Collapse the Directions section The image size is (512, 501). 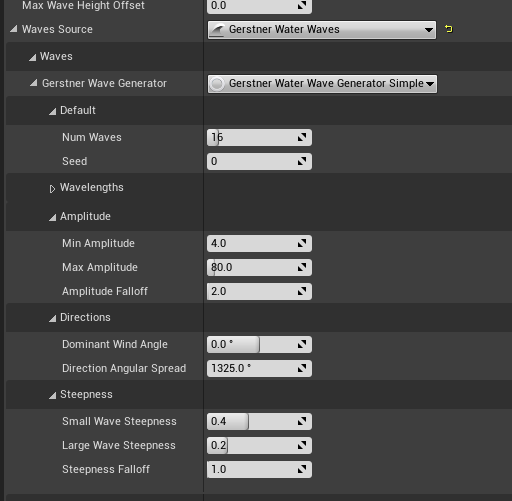pos(52,319)
